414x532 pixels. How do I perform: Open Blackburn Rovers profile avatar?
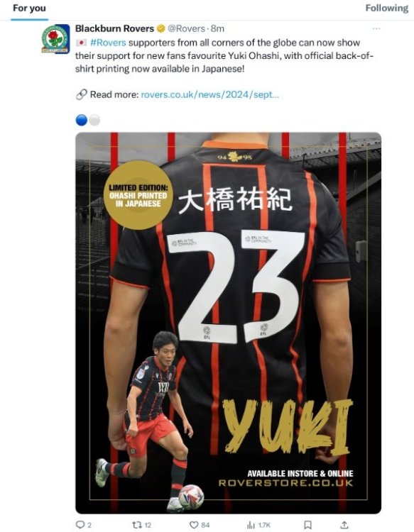pyautogui.click(x=55, y=39)
